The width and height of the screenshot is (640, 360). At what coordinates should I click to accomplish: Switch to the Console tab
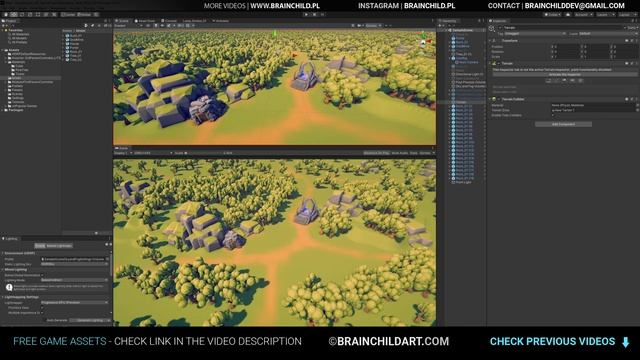pos(169,21)
